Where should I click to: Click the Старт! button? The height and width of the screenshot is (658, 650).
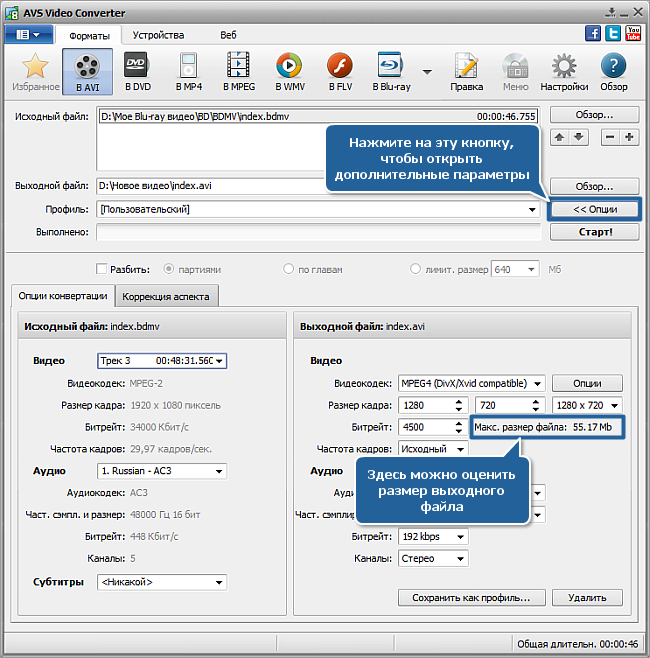595,232
